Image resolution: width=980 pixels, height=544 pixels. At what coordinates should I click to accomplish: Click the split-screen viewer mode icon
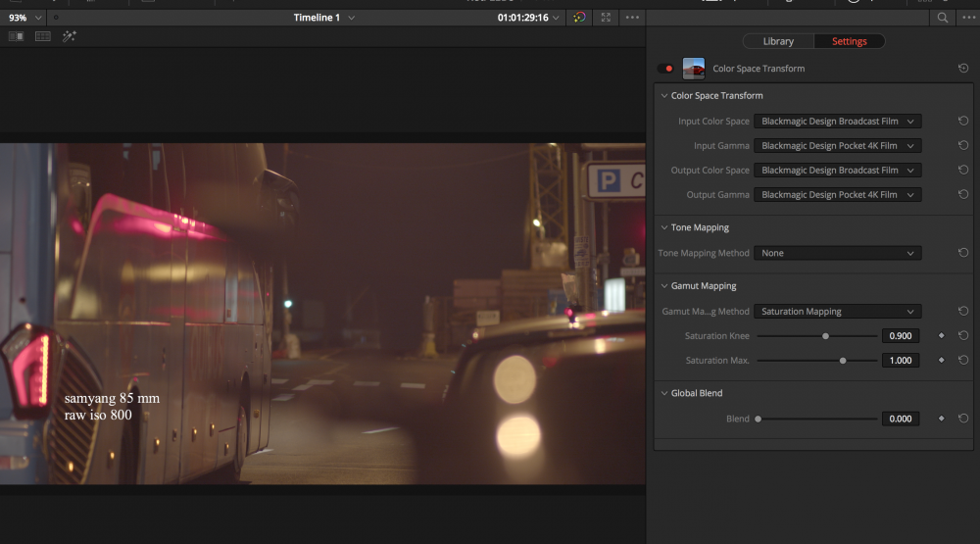click(43, 36)
